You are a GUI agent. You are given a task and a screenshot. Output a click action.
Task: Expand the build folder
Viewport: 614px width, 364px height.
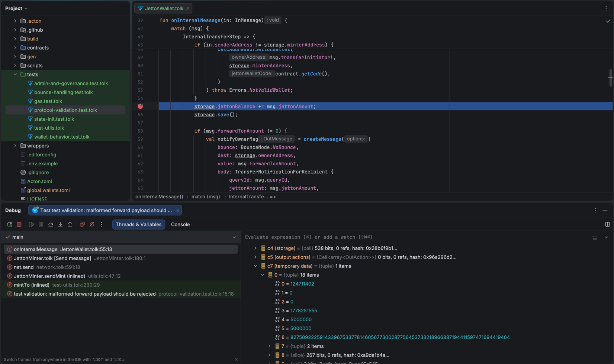15,39
